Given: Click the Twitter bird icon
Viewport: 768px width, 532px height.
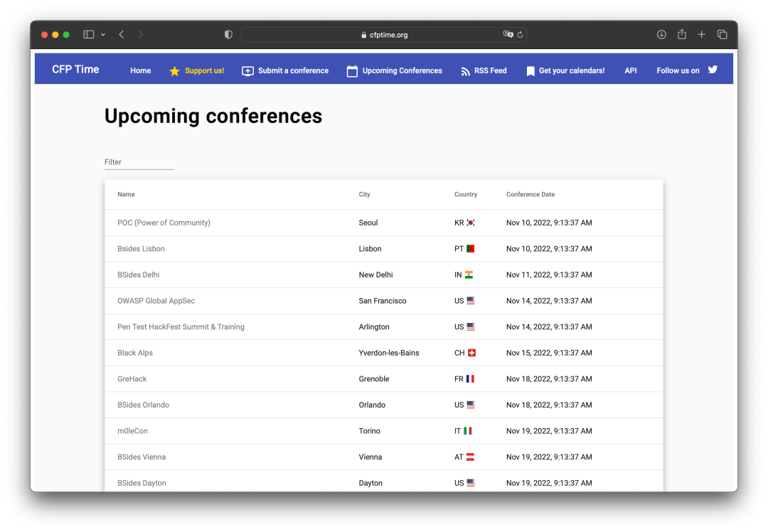Looking at the screenshot, I should 713,70.
